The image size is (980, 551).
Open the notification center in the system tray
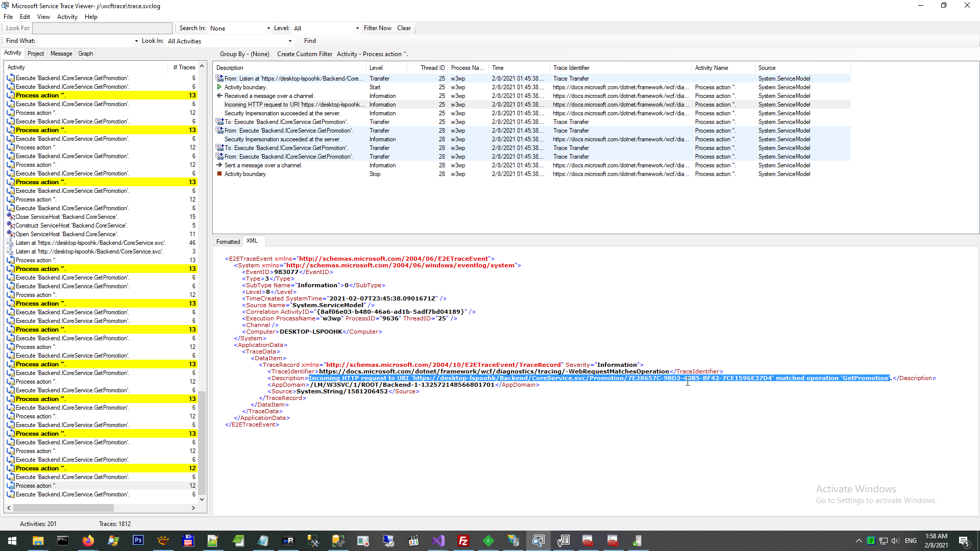click(x=964, y=541)
